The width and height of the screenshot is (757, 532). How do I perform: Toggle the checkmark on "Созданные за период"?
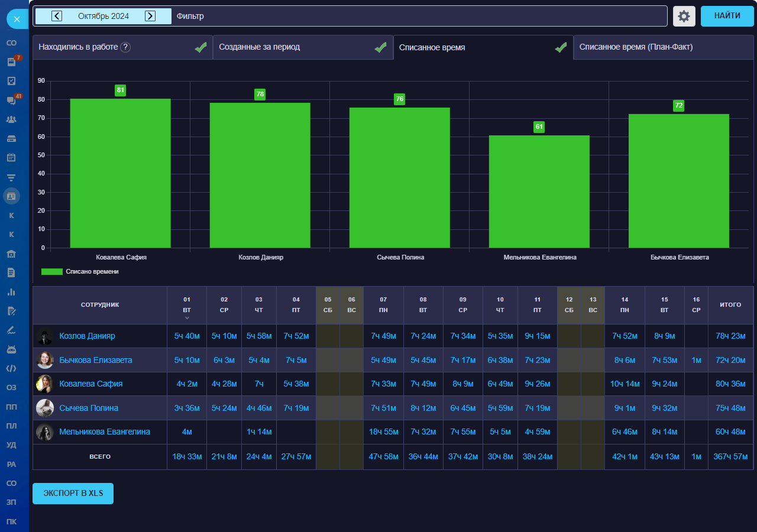pos(380,47)
